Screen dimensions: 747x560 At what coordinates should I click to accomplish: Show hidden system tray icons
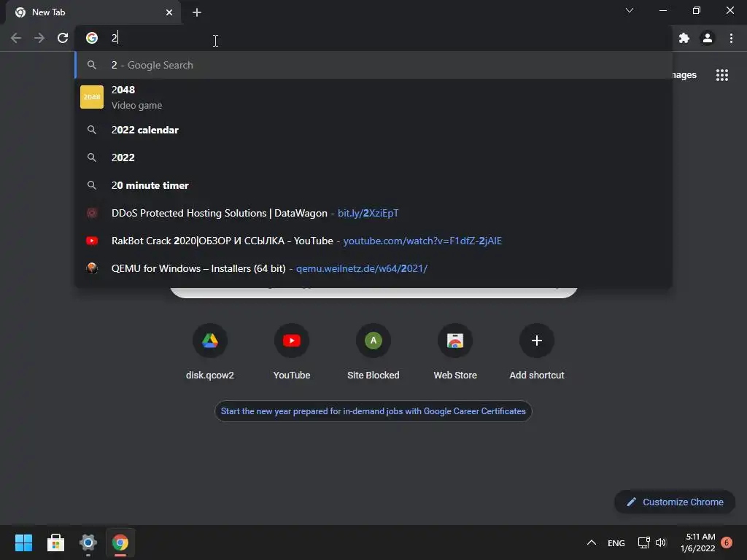point(592,542)
